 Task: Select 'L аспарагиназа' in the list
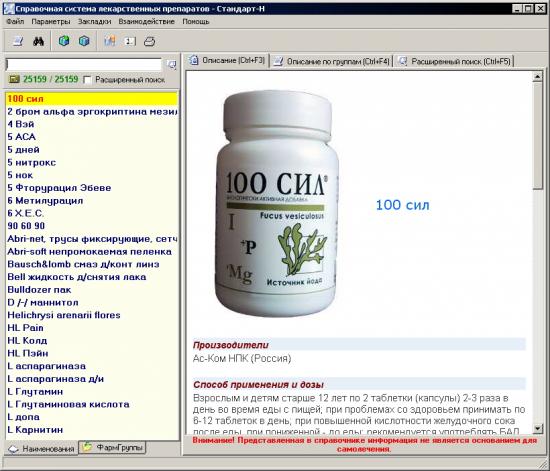pyautogui.click(x=92, y=366)
